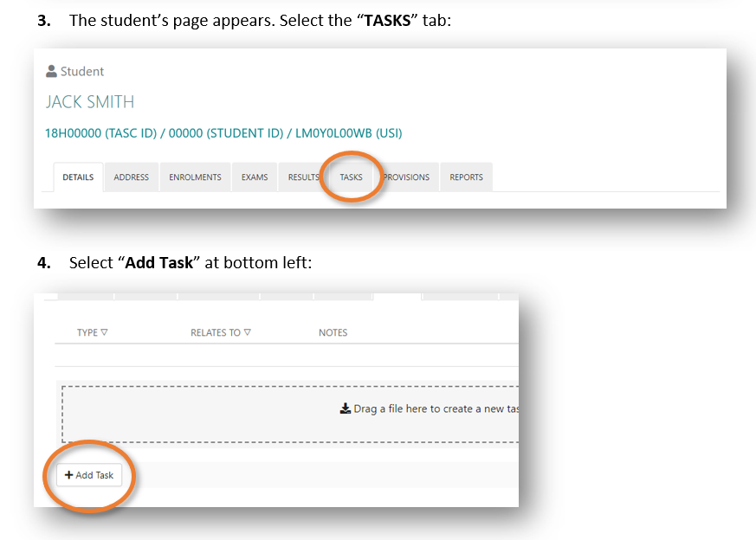Open the ENROLMENTS tab
Screen dimensions: 756x540
click(195, 177)
